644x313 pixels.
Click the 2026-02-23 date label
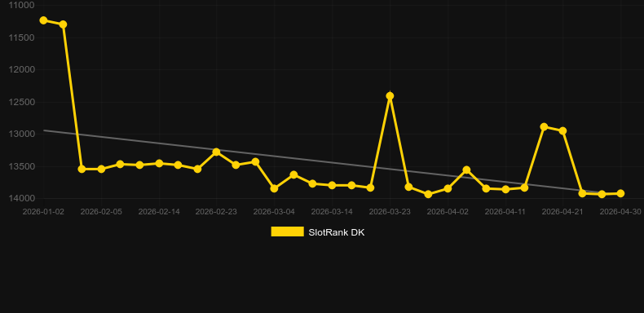click(217, 212)
